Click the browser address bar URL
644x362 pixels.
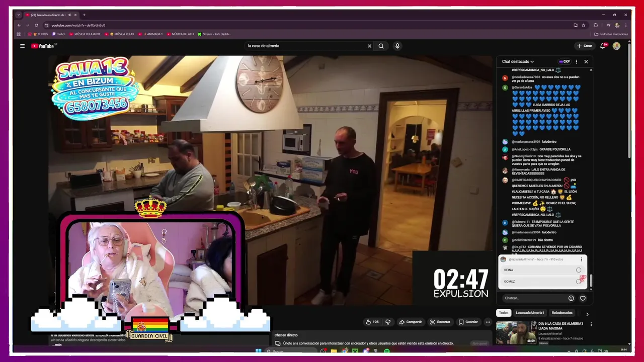pos(78,25)
